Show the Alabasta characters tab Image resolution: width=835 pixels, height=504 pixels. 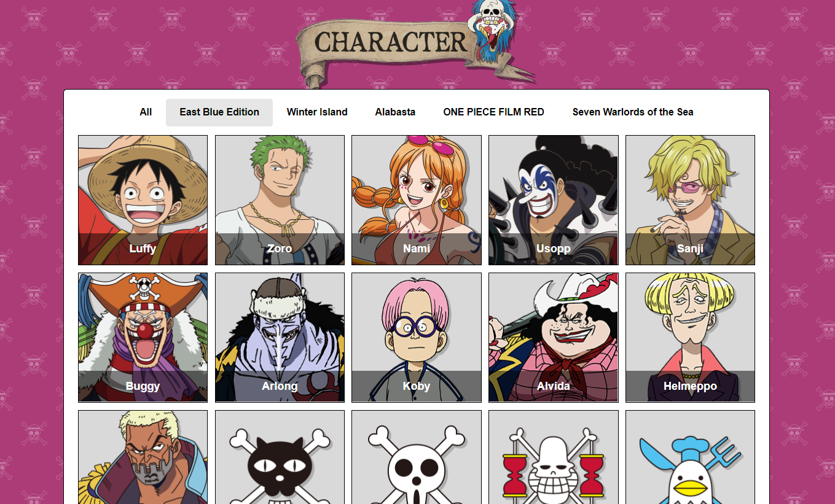395,112
